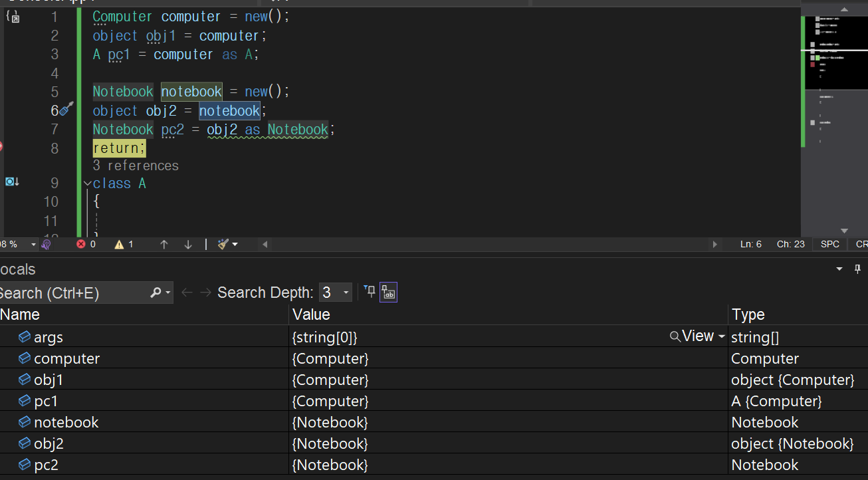Viewport: 868px width, 480px height.
Task: Go to previous issue with up arrow
Action: (164, 244)
